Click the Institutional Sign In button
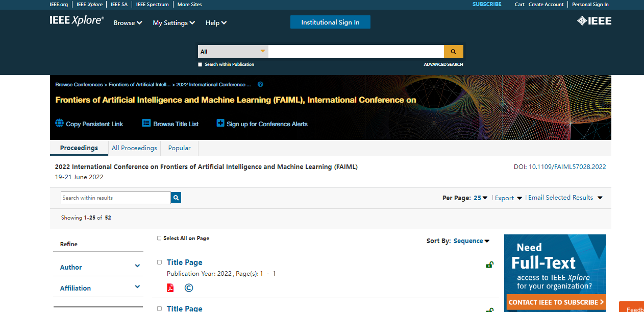This screenshot has width=644, height=312. coord(330,22)
